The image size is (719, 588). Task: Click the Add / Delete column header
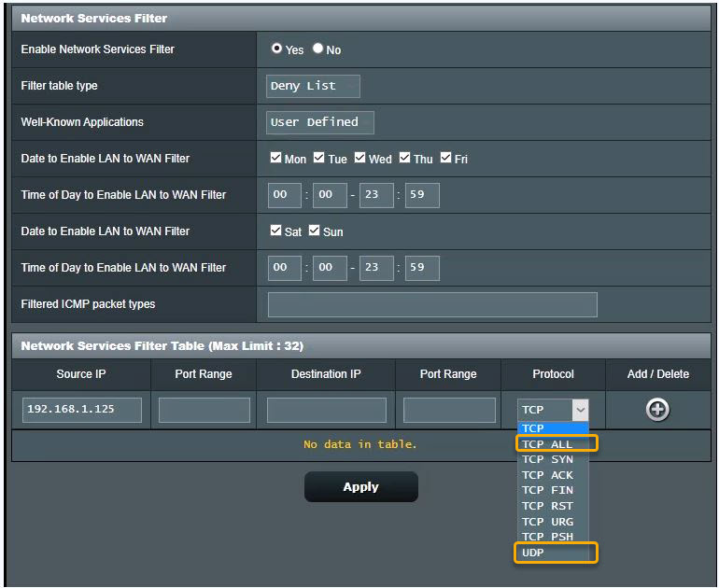click(658, 374)
